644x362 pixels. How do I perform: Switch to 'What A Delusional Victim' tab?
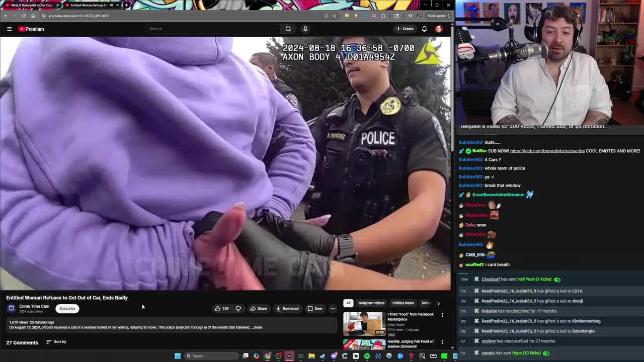pyautogui.click(x=31, y=5)
